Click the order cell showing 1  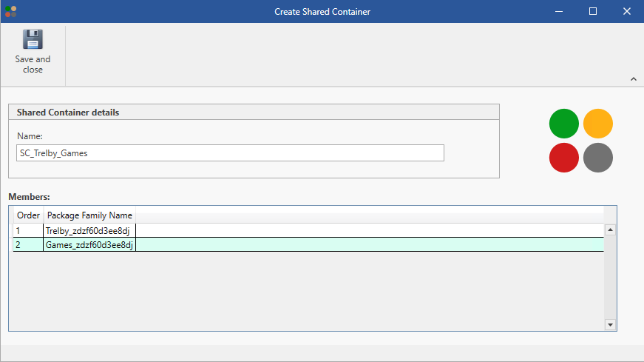click(28, 231)
